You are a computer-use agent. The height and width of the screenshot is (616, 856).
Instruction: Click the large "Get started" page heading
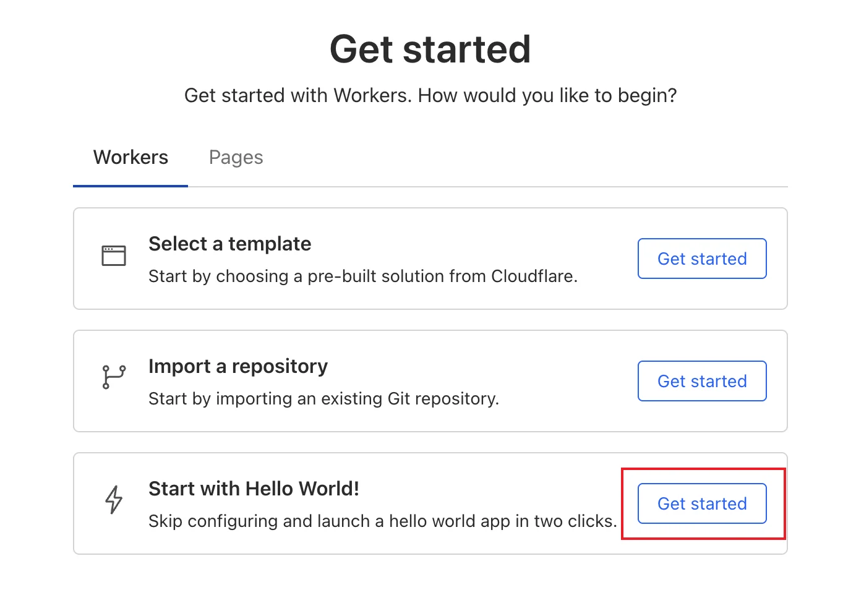430,49
